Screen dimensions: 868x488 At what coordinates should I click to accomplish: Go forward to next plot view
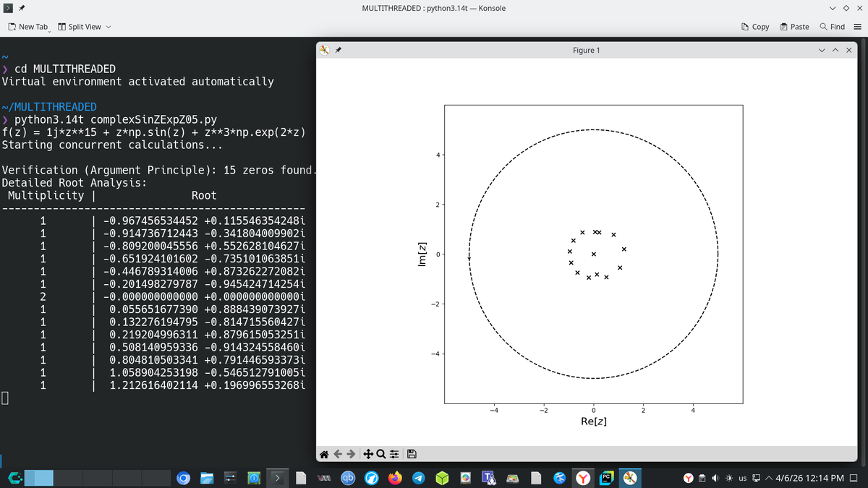click(352, 454)
